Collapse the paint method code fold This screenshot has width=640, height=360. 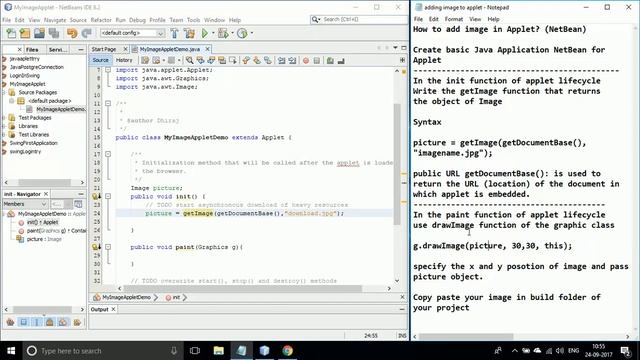click(x=108, y=247)
